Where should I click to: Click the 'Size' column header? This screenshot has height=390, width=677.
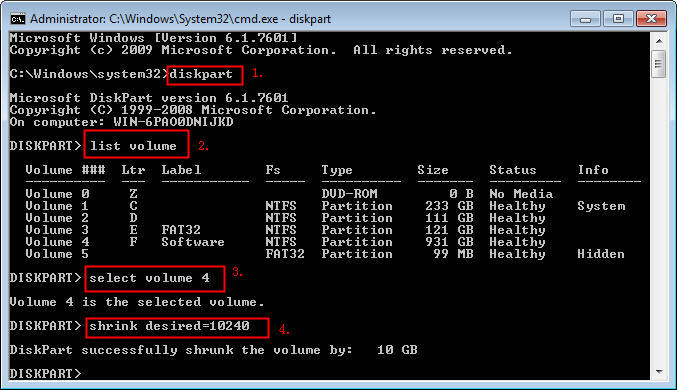click(433, 170)
